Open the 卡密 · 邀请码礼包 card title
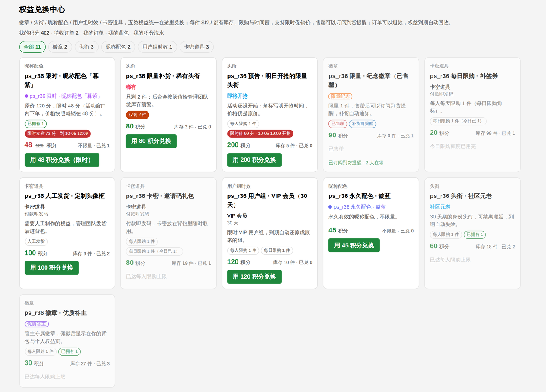 coord(160,196)
